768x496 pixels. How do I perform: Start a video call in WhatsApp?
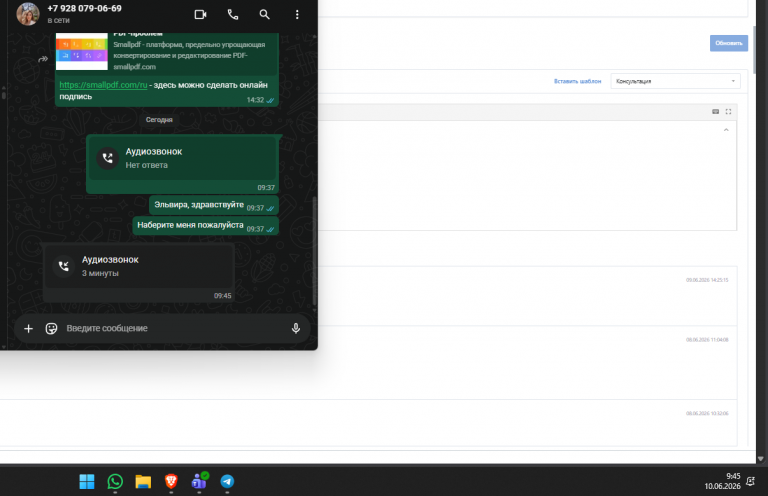(200, 15)
